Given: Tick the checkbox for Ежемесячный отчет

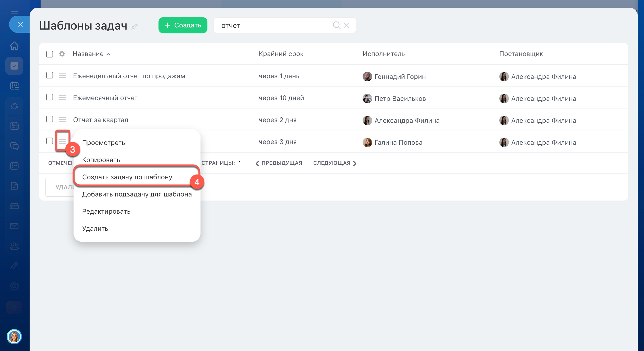Looking at the screenshot, I should click(50, 97).
